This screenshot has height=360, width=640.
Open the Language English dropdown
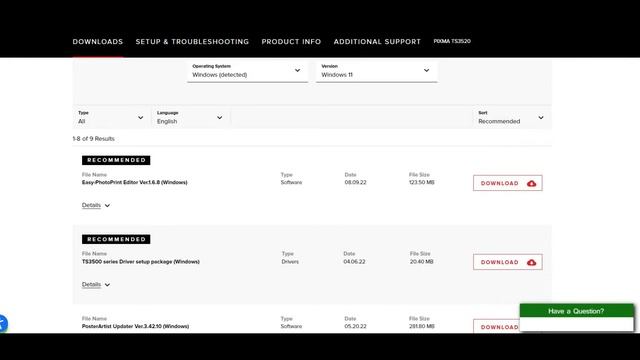(x=190, y=118)
